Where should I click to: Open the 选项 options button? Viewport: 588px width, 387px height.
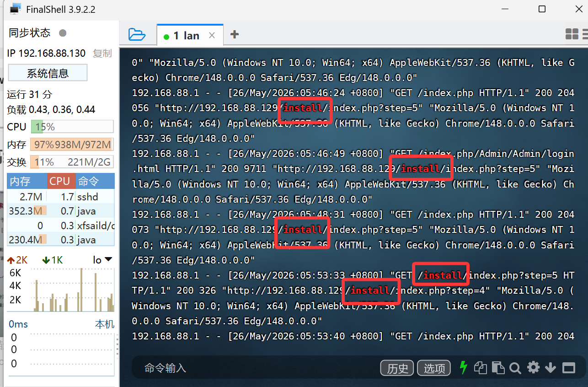click(x=434, y=368)
